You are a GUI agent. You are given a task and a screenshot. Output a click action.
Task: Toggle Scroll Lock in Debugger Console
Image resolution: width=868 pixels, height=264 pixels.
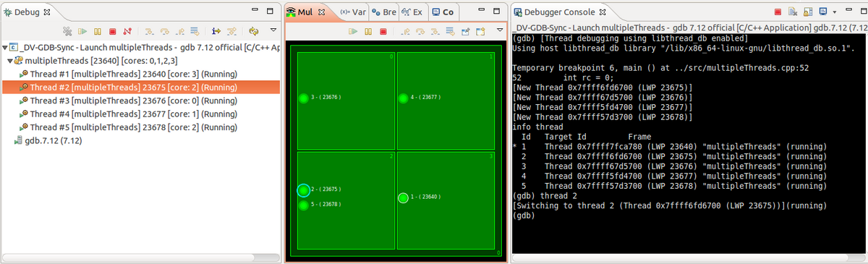(x=807, y=12)
